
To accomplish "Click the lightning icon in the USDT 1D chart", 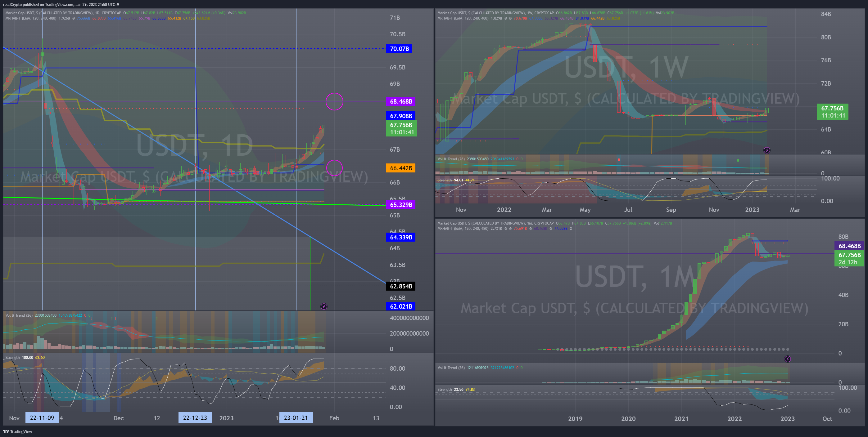I will (x=324, y=306).
